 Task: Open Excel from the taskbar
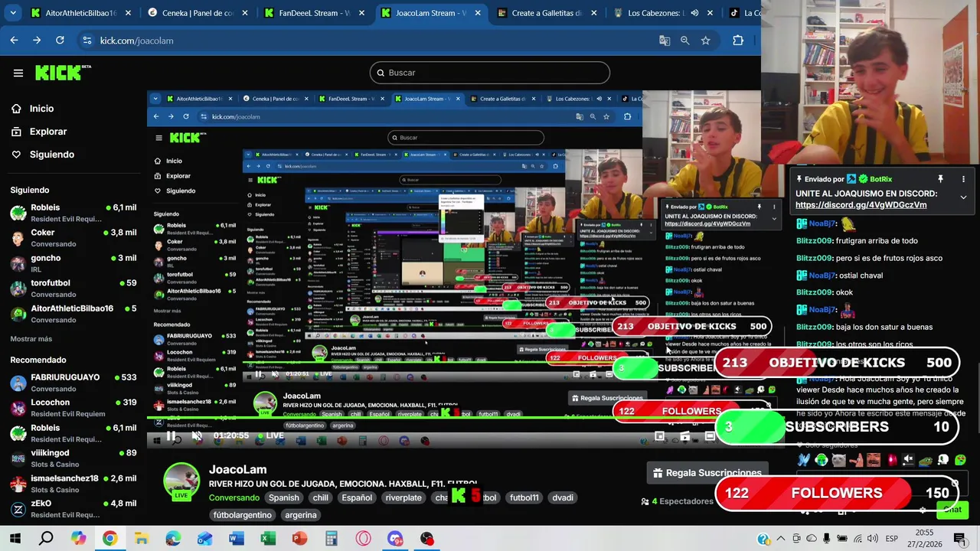(268, 539)
